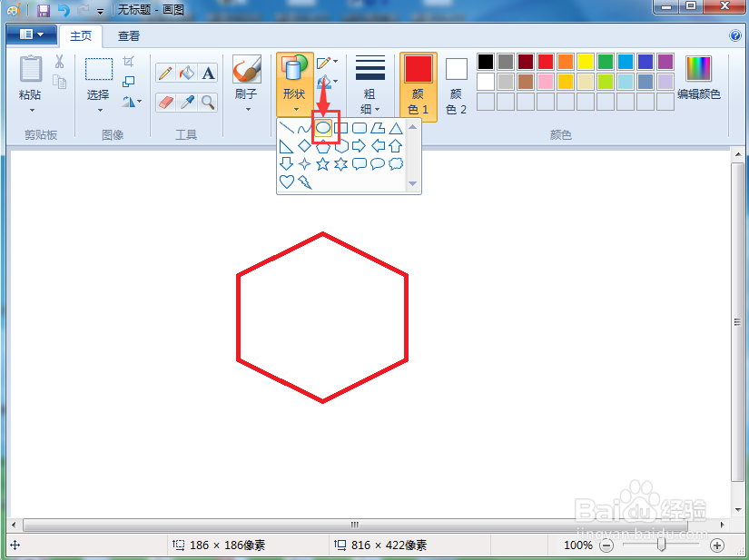Pick the Right triangle shape

(286, 146)
